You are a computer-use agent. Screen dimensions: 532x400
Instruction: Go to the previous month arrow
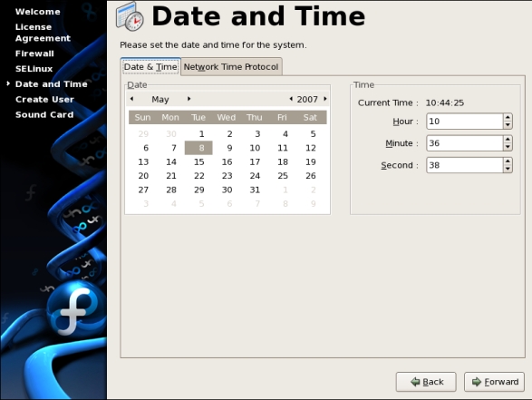point(131,99)
